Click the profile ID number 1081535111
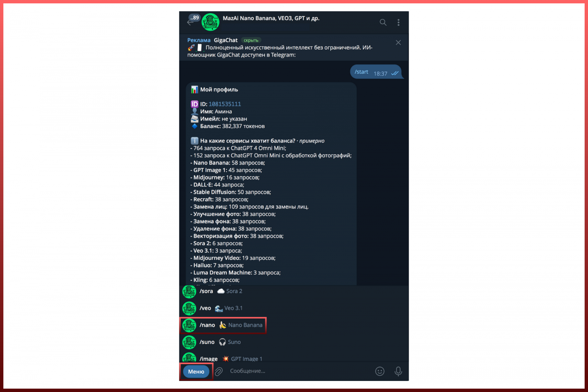 pyautogui.click(x=225, y=104)
